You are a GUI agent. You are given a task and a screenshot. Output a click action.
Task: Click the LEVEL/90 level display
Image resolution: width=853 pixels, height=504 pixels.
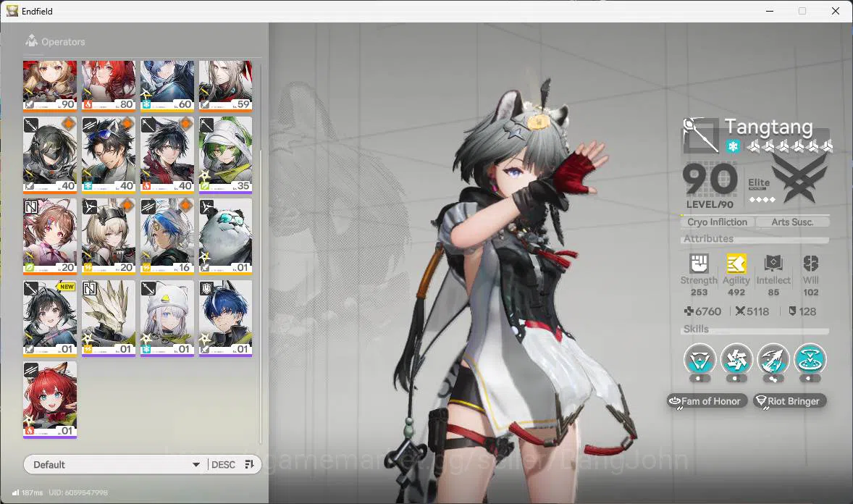(x=710, y=204)
